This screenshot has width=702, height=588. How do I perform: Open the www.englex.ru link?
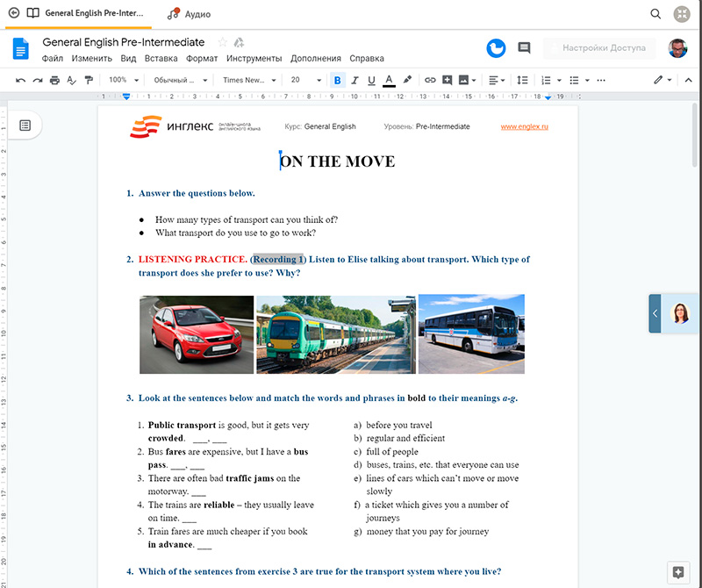pyautogui.click(x=524, y=126)
